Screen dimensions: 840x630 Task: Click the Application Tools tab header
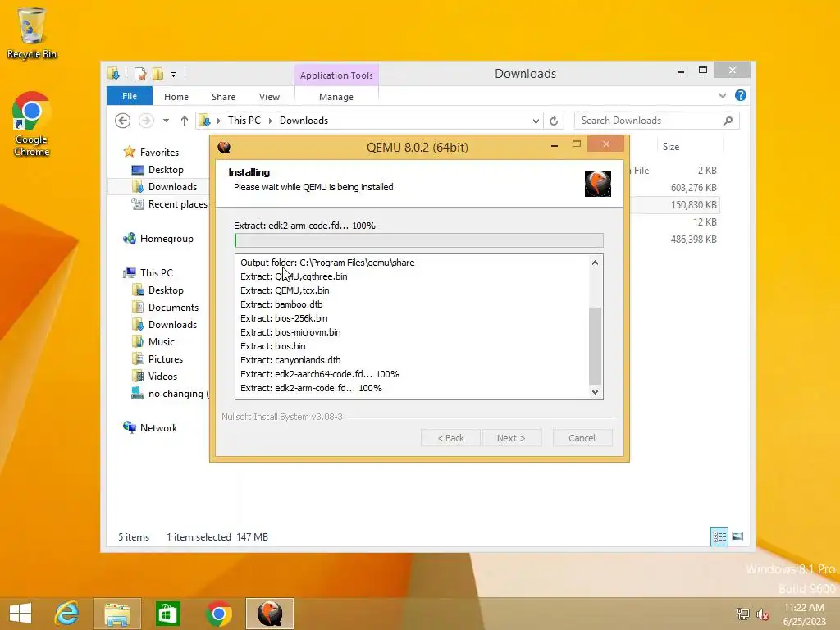coord(336,75)
